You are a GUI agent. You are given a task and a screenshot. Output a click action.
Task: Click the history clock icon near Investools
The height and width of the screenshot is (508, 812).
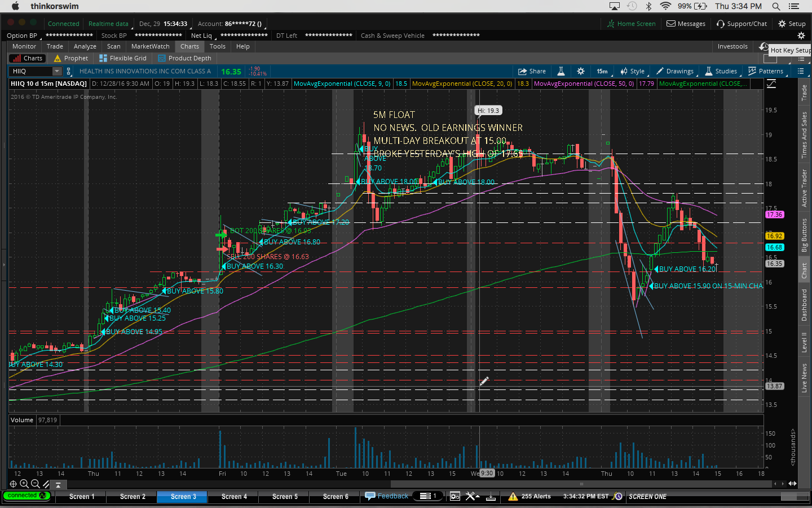point(764,46)
